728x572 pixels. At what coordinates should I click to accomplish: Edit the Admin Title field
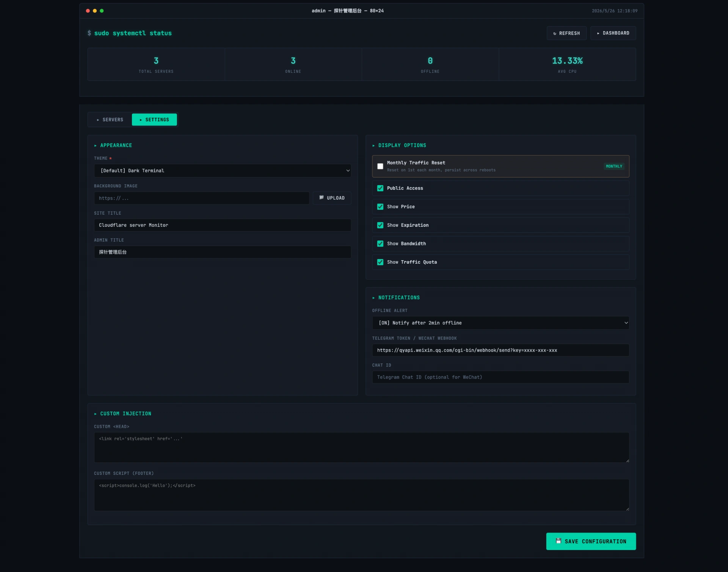223,252
